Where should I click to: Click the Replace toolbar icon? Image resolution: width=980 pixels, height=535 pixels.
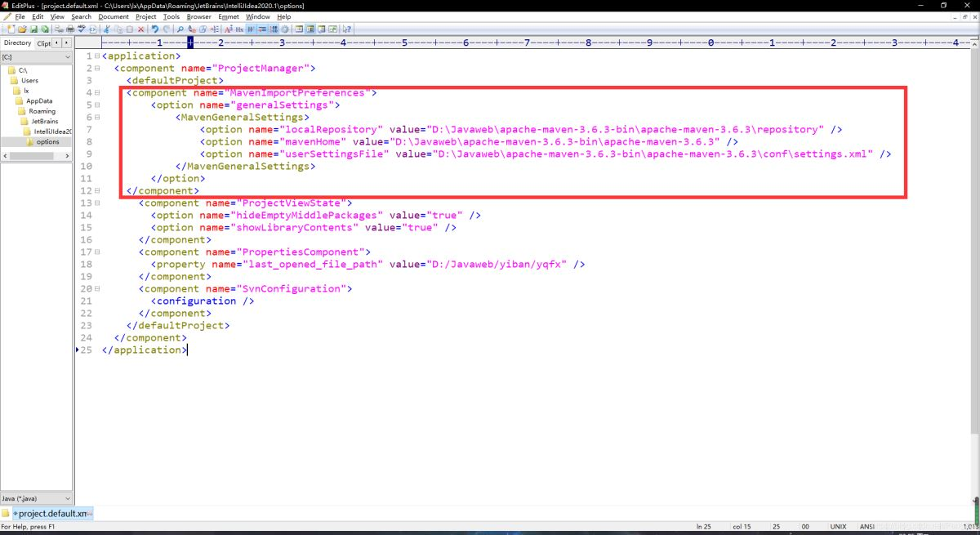click(191, 29)
